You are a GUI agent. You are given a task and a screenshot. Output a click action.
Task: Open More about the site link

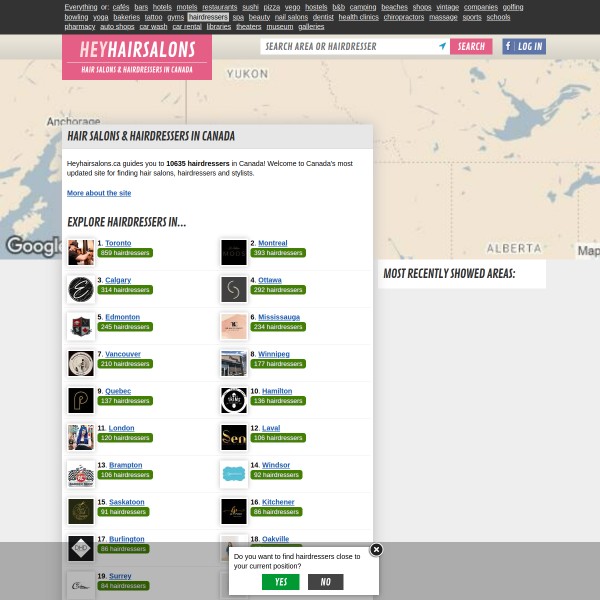click(99, 193)
